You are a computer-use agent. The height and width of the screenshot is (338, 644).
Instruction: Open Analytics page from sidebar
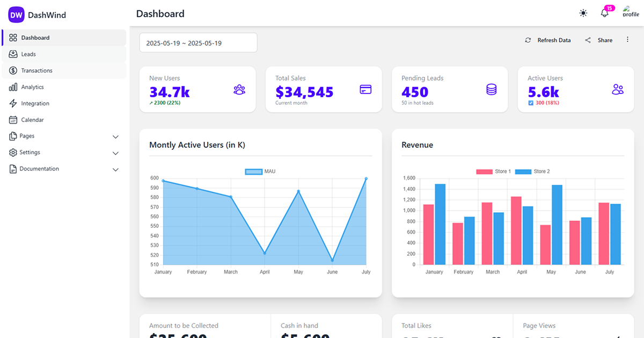click(64, 87)
